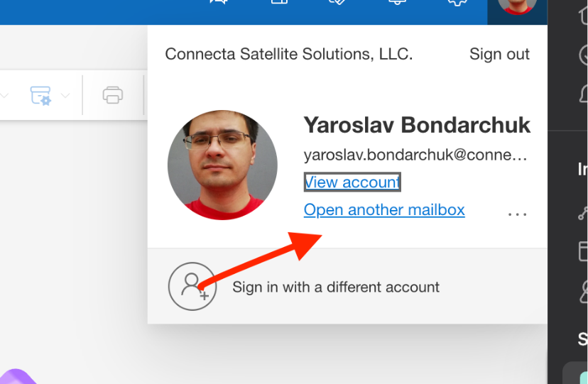Expand the dropdown chevron at toolbar's left edge

point(4,95)
